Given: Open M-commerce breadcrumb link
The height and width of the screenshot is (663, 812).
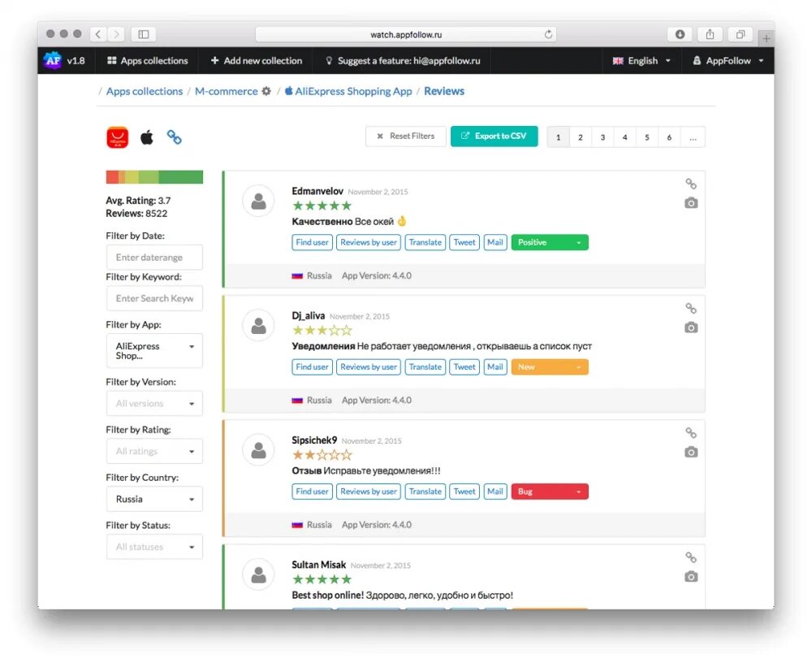Looking at the screenshot, I should tap(227, 91).
